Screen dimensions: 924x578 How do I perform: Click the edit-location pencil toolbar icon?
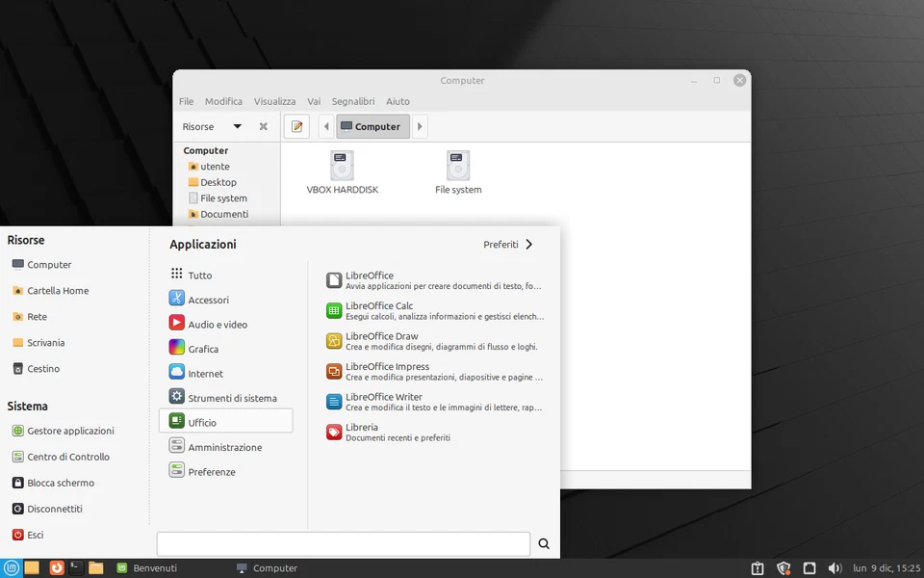tap(296, 126)
